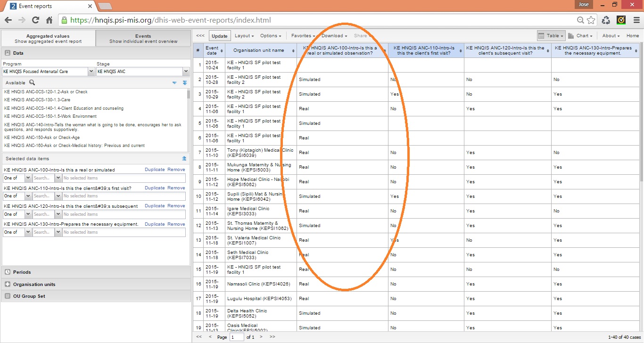The width and height of the screenshot is (644, 343).
Task: Reload the page with the browser refresh icon
Action: click(x=35, y=20)
